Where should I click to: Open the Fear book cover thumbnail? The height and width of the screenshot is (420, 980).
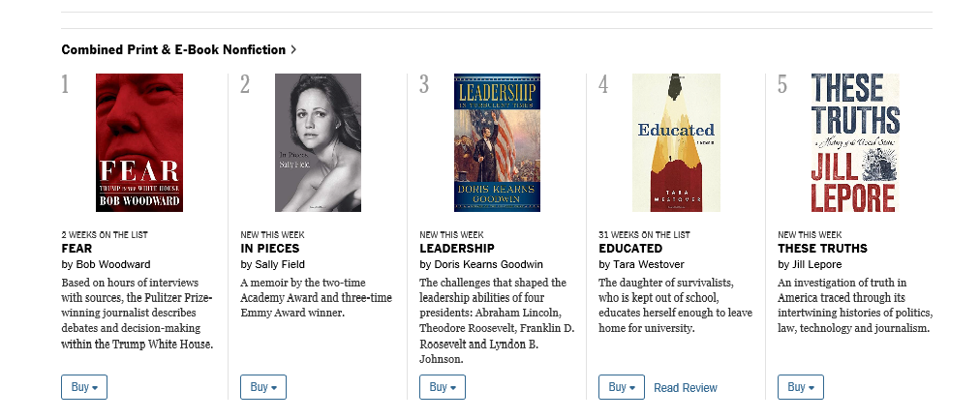click(139, 142)
